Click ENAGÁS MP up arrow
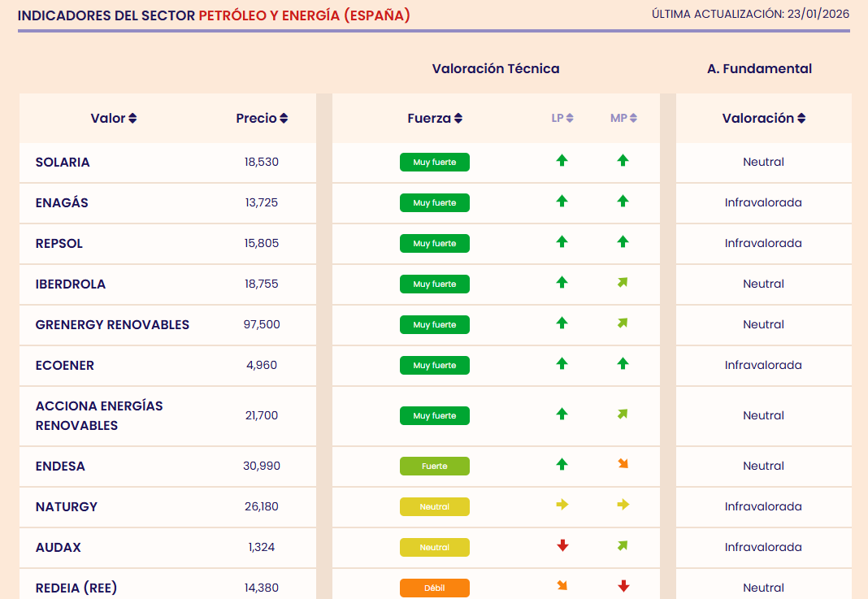Viewport: 868px width, 599px height. click(623, 201)
